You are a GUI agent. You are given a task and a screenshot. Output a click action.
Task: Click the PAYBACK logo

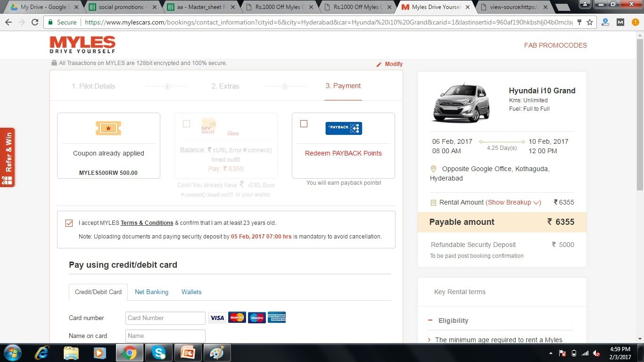pos(344,128)
